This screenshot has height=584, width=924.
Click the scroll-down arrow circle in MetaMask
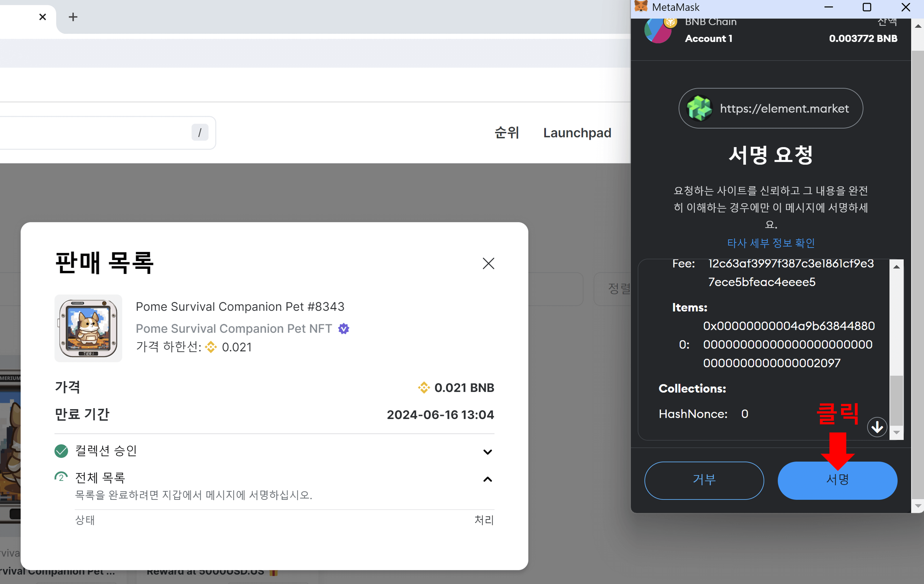(x=877, y=427)
